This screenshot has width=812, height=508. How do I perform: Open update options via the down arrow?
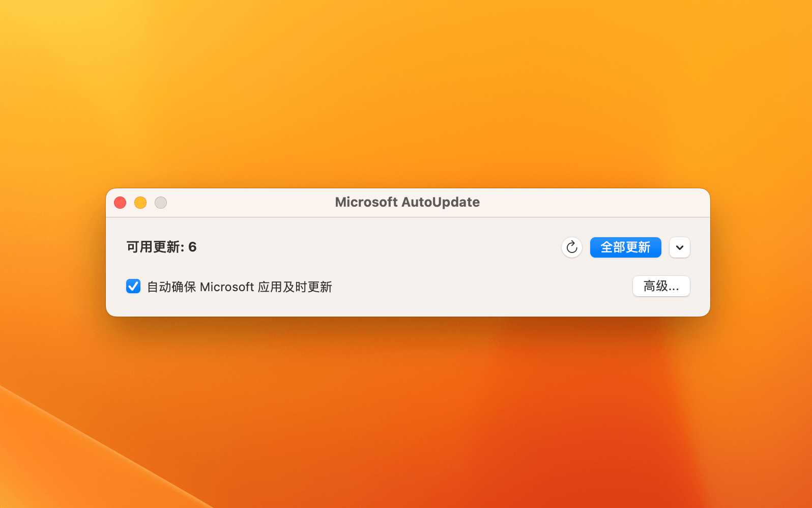[679, 247]
